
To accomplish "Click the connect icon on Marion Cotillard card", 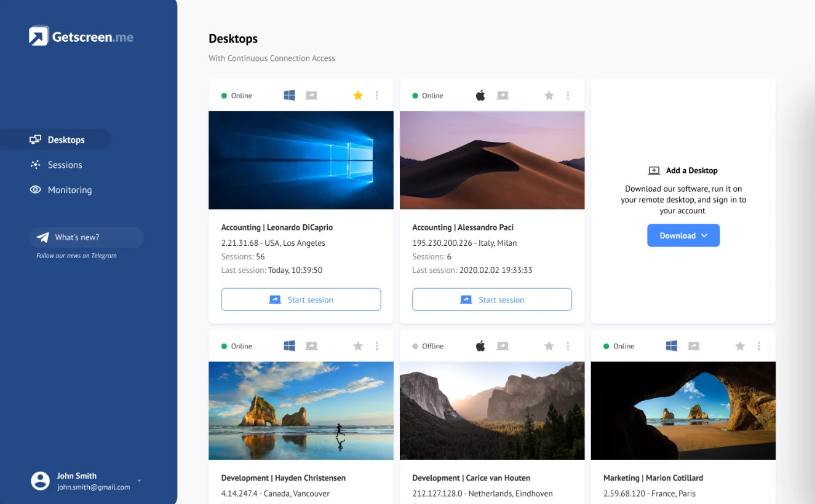I will tap(694, 346).
